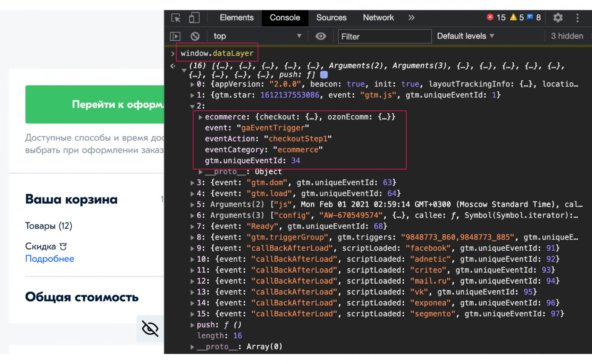Select the gtm.uniqueEventId: 34 line
592x364 pixels.
point(252,161)
